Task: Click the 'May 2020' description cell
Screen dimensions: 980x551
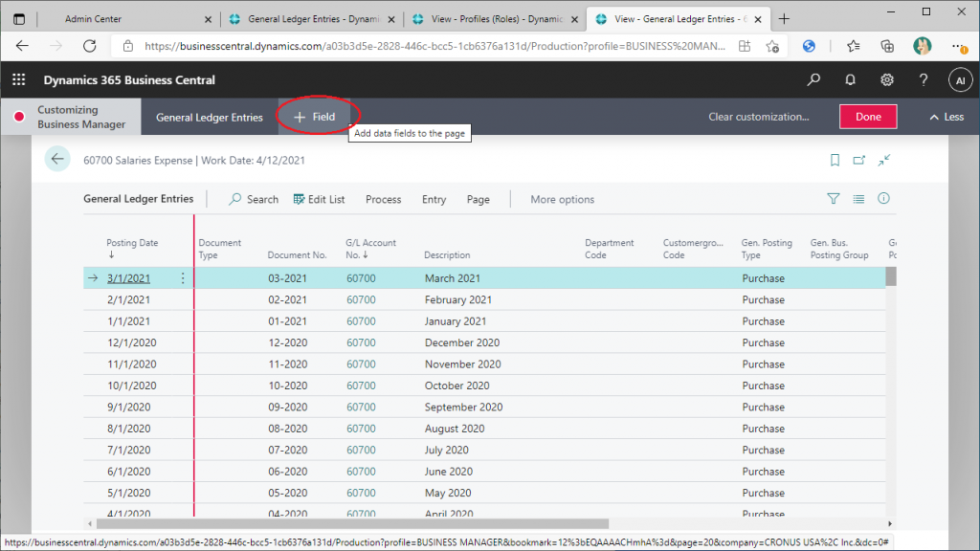Action: click(448, 493)
